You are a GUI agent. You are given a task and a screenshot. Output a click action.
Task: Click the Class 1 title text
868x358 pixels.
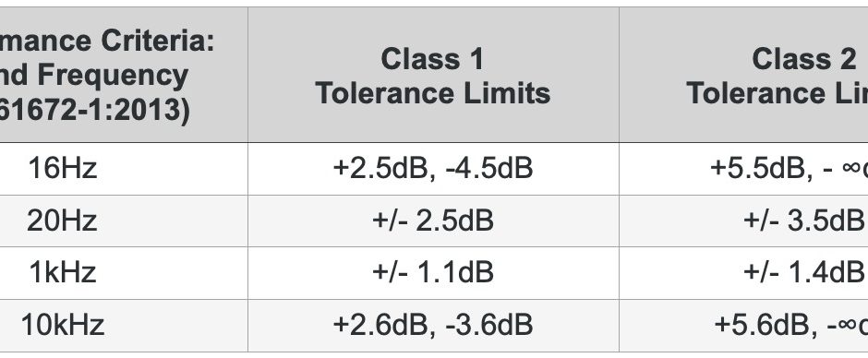pos(433,59)
